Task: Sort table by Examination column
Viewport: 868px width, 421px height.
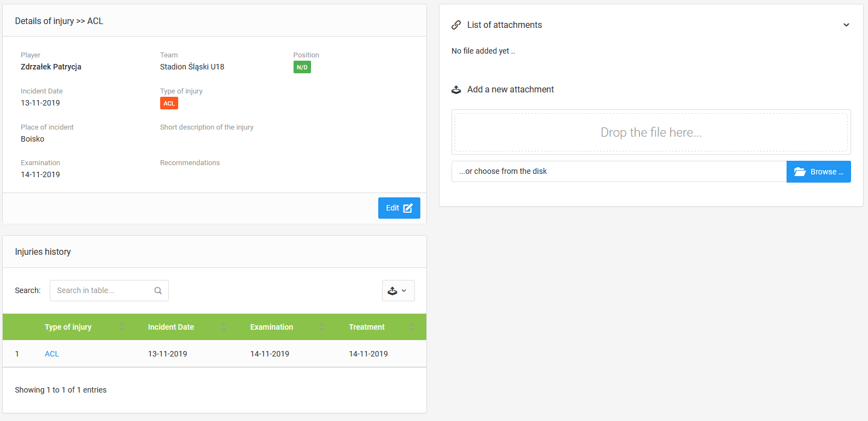Action: [x=272, y=327]
